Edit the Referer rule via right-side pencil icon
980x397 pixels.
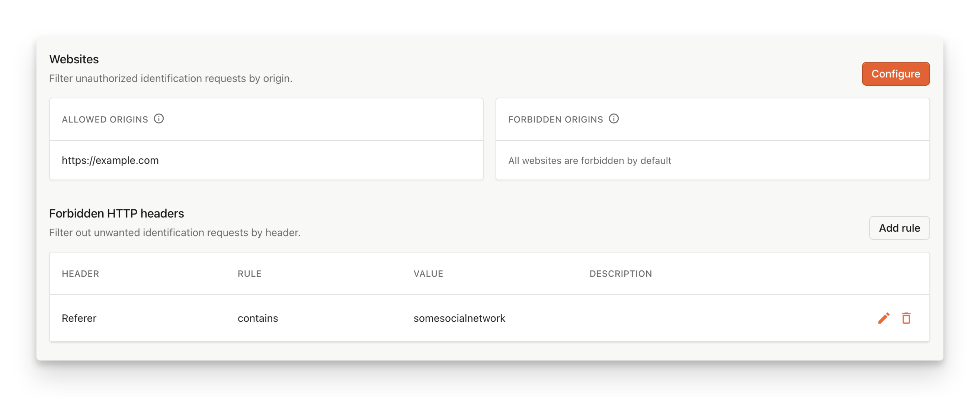point(883,318)
